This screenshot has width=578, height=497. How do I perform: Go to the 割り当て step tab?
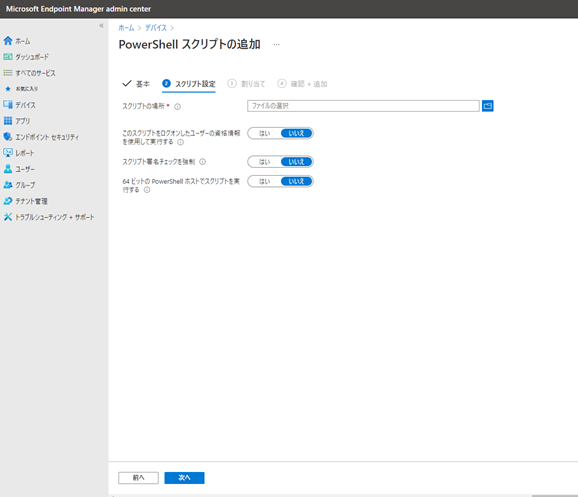(x=246, y=84)
